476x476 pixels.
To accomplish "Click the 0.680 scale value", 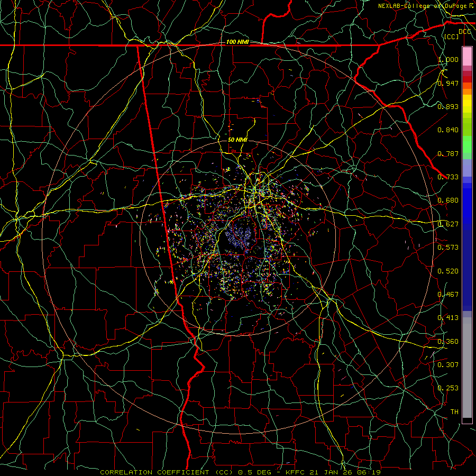I will pos(448,200).
